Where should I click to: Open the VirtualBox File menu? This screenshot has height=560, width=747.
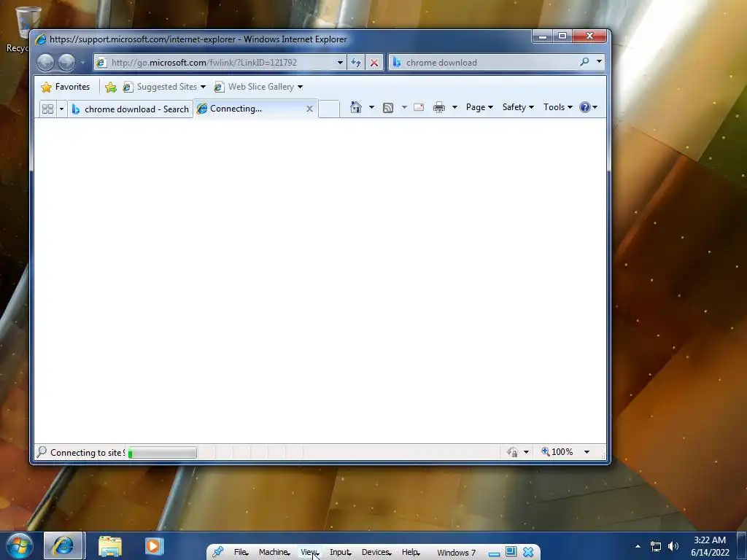coord(241,552)
